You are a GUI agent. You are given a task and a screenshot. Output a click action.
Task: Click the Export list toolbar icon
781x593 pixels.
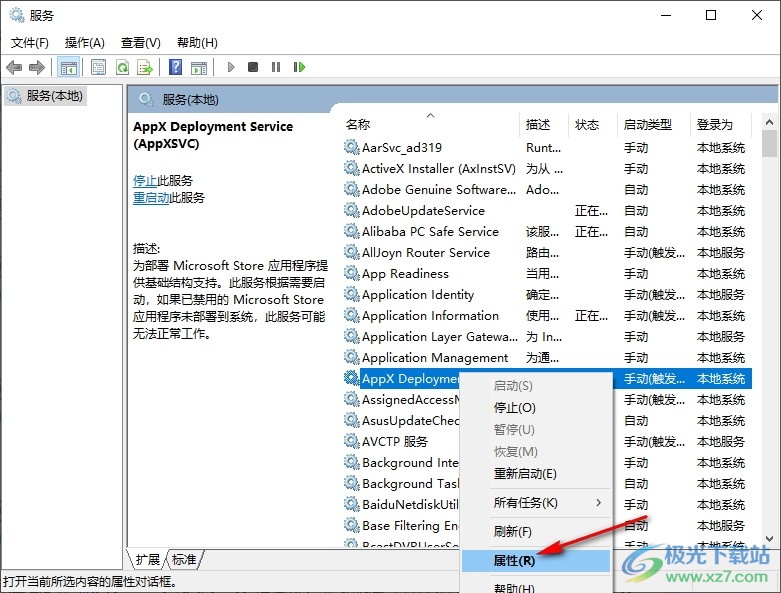tap(145, 67)
